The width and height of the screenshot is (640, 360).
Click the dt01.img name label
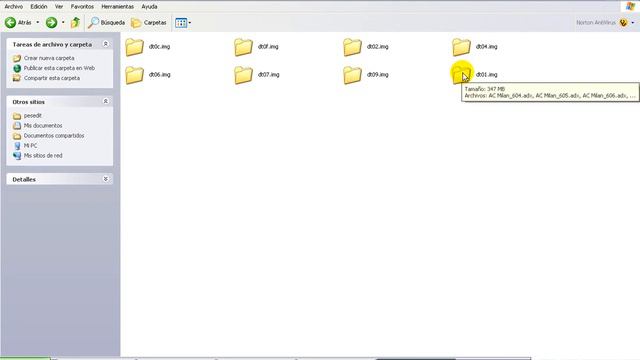(x=487, y=75)
